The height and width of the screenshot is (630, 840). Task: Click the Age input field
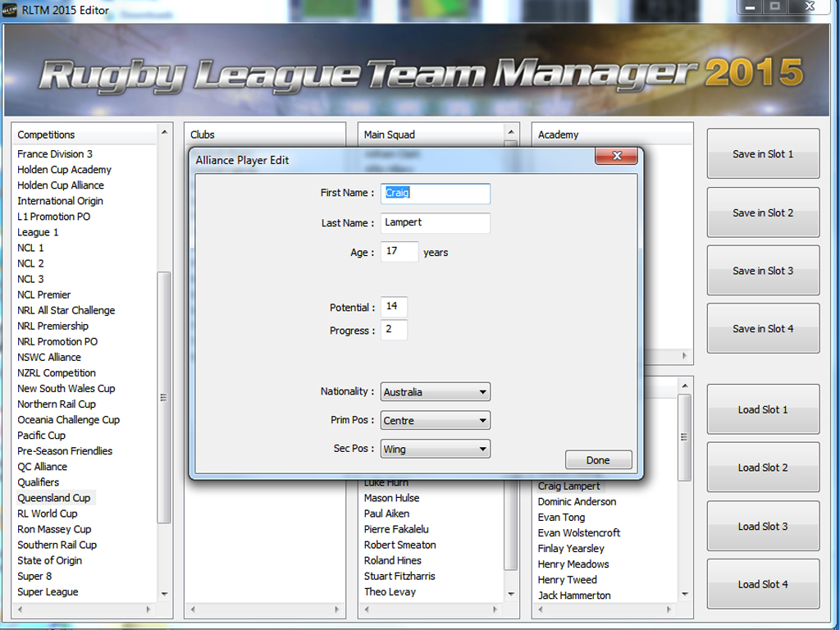click(x=399, y=252)
